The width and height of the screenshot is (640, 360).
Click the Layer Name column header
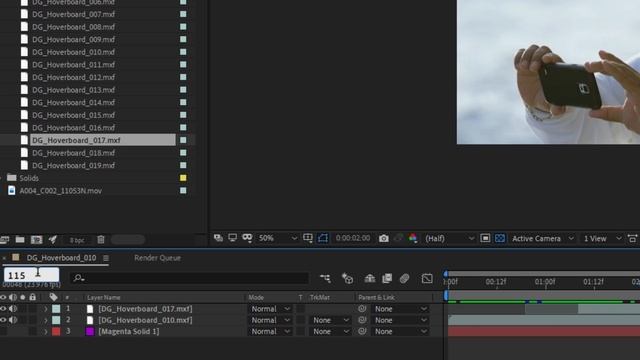point(104,298)
